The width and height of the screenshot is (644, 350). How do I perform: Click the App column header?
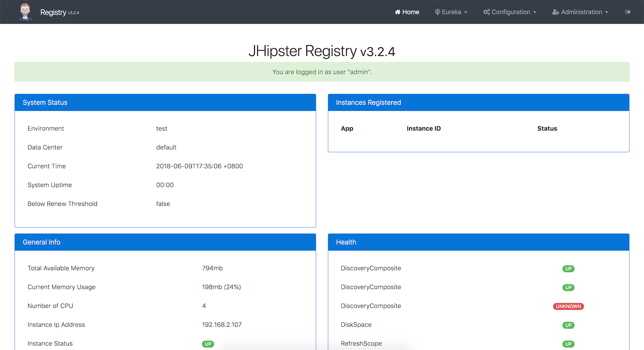pos(347,128)
